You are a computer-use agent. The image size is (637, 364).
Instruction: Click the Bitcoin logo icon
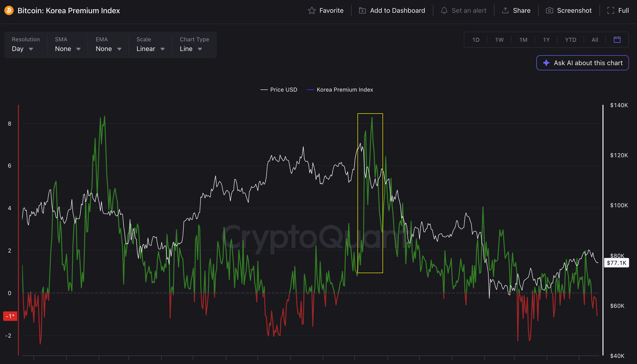click(9, 10)
